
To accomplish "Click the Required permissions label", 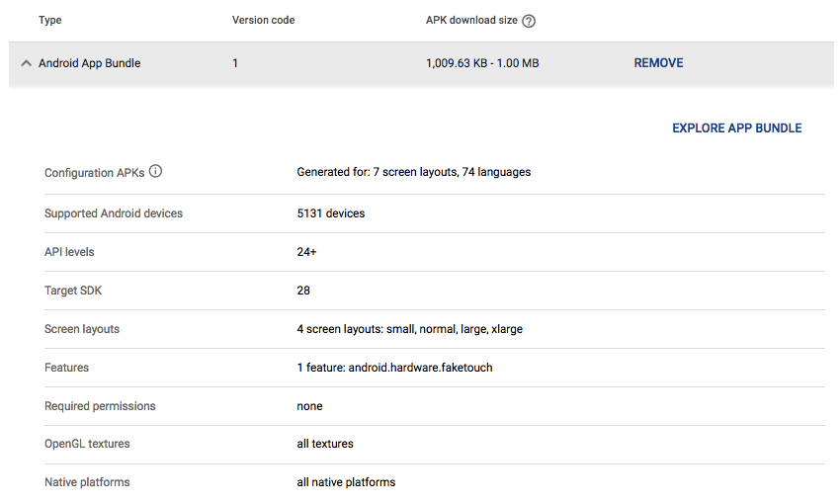I will point(100,406).
